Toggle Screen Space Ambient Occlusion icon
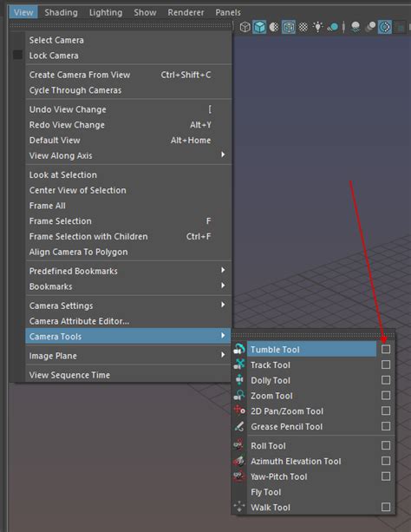 [356, 27]
